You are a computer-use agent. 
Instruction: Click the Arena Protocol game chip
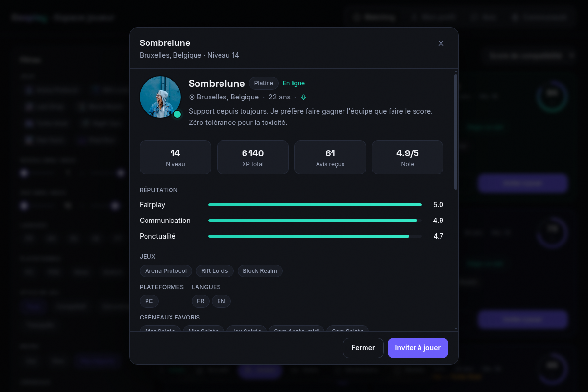point(166,271)
